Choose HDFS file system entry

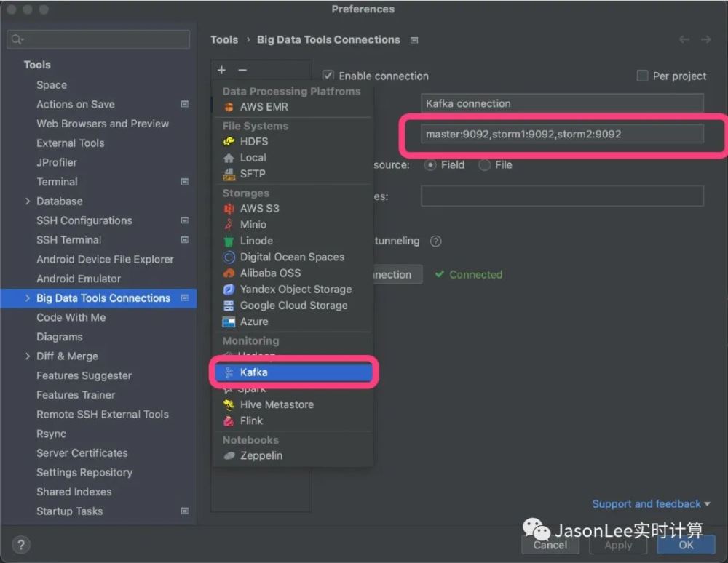point(253,141)
